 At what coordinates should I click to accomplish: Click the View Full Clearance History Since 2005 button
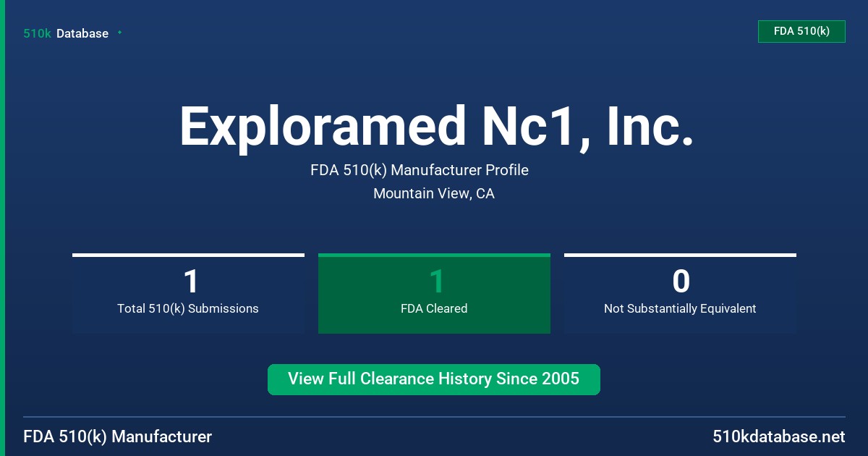click(x=434, y=379)
